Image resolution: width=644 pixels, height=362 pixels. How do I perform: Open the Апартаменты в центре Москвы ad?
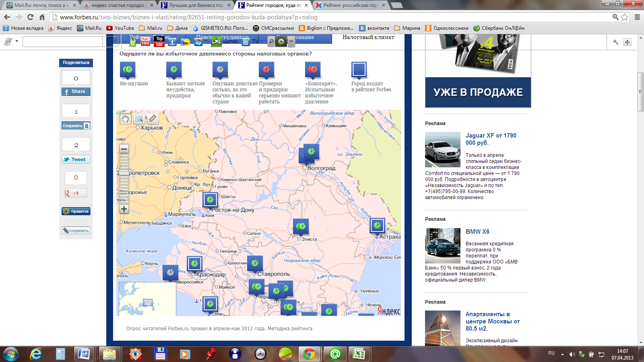pyautogui.click(x=493, y=321)
